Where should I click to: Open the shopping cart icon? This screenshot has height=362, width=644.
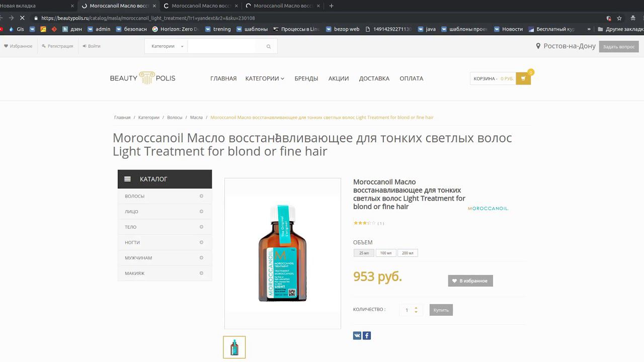[x=523, y=78]
